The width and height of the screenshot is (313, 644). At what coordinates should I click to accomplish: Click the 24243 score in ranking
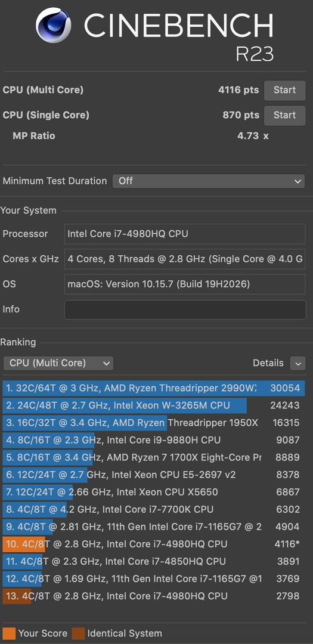285,405
